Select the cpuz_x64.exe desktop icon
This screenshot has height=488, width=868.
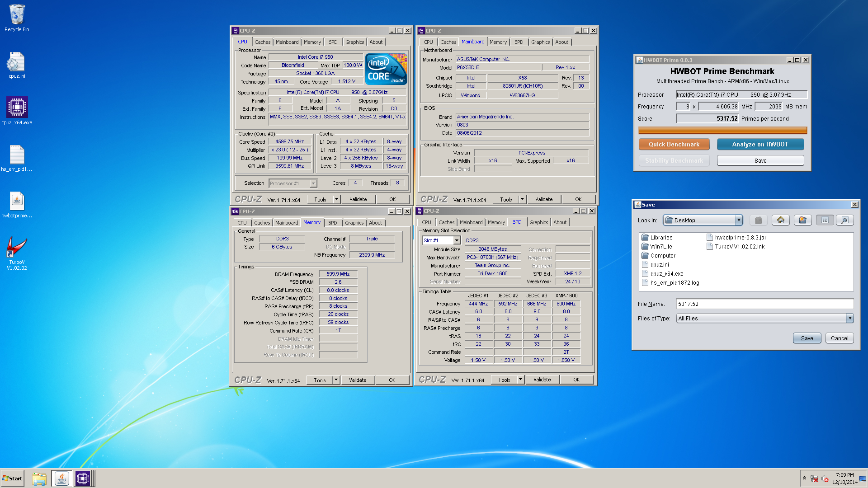tap(17, 111)
